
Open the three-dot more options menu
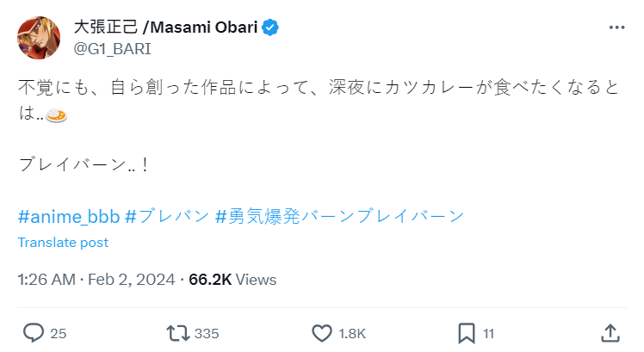(616, 28)
